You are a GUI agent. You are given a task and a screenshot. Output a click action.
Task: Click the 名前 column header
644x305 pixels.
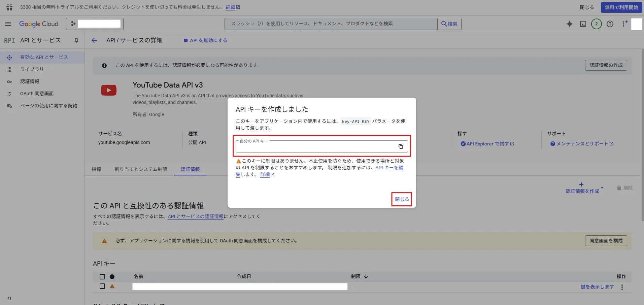138,276
